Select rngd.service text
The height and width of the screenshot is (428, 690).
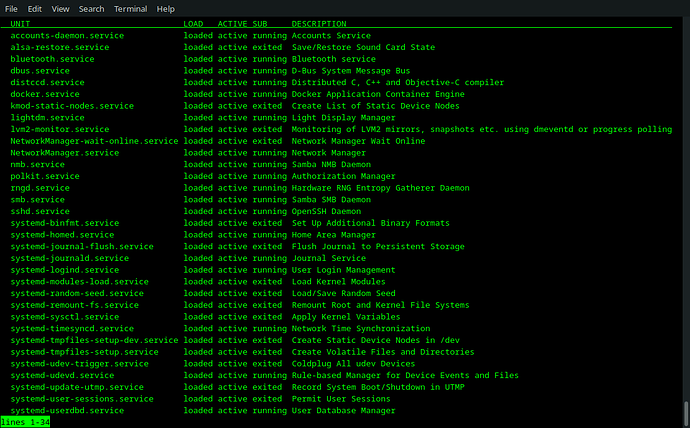coord(40,188)
